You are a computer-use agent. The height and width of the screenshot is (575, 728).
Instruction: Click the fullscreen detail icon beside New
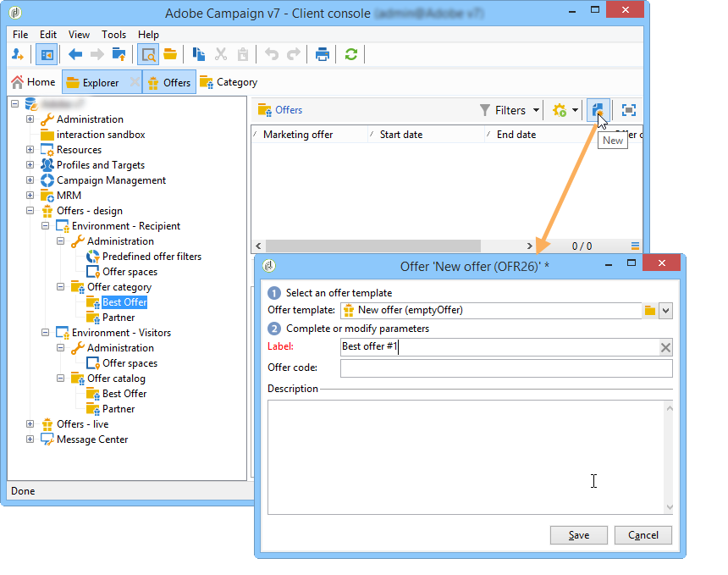[629, 110]
